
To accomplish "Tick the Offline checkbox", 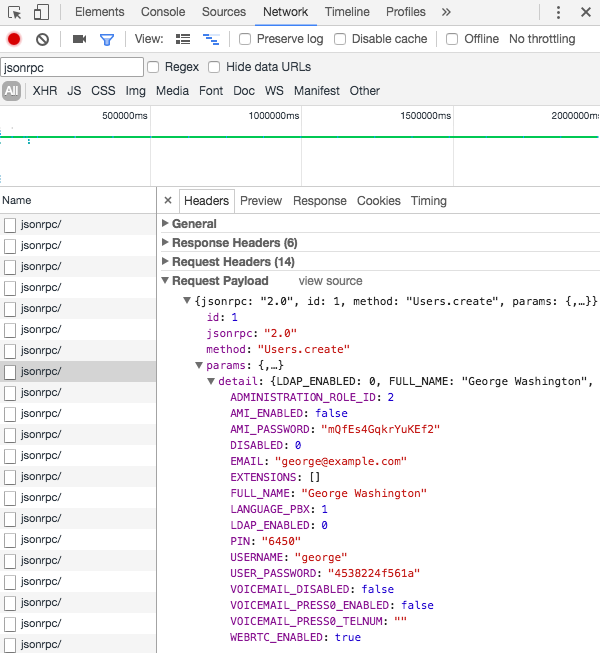I will pyautogui.click(x=452, y=39).
